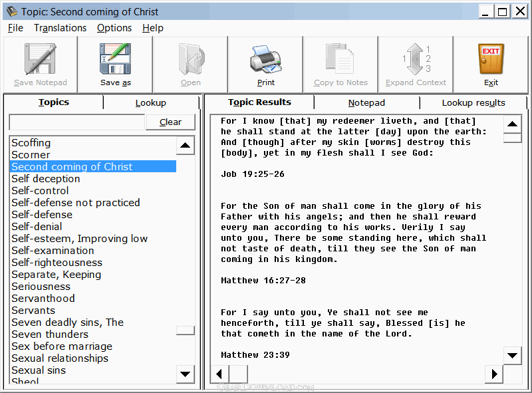
Task: Select the Self-righteousness topic
Action: coord(93,263)
